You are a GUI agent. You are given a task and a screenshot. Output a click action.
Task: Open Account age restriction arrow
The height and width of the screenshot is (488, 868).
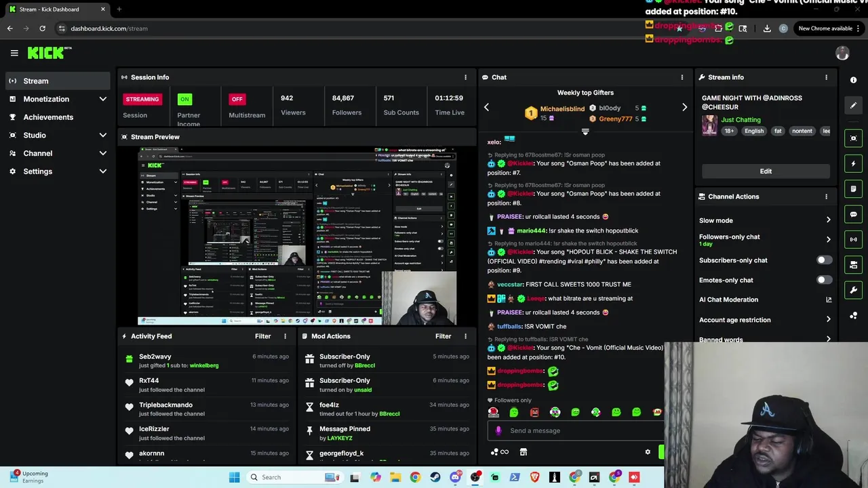[x=828, y=320]
